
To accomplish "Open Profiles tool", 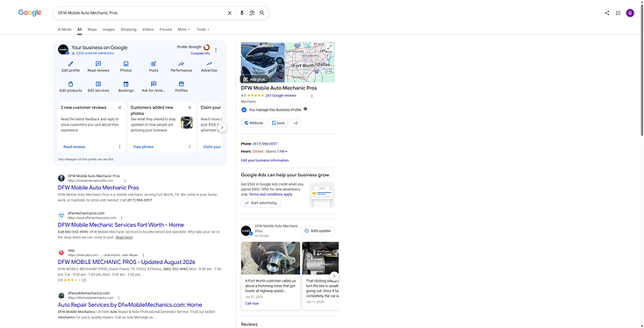I will (x=181, y=87).
